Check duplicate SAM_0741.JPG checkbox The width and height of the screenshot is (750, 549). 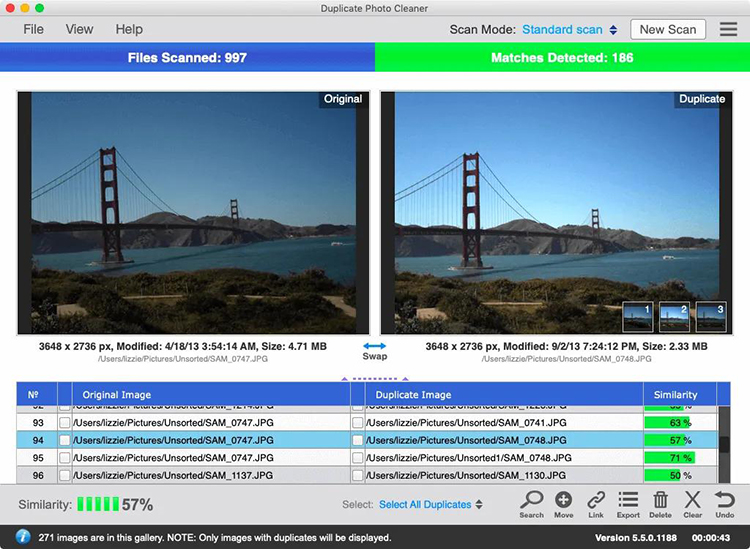point(357,422)
